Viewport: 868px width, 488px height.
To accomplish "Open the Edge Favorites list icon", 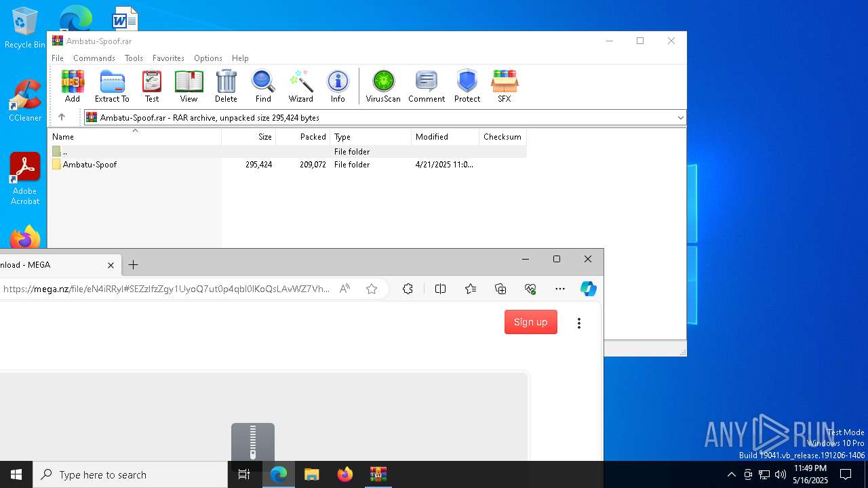I will click(471, 289).
